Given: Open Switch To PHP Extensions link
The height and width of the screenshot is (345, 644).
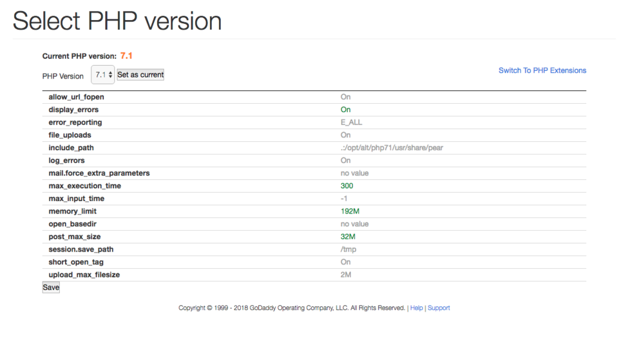Looking at the screenshot, I should 542,70.
